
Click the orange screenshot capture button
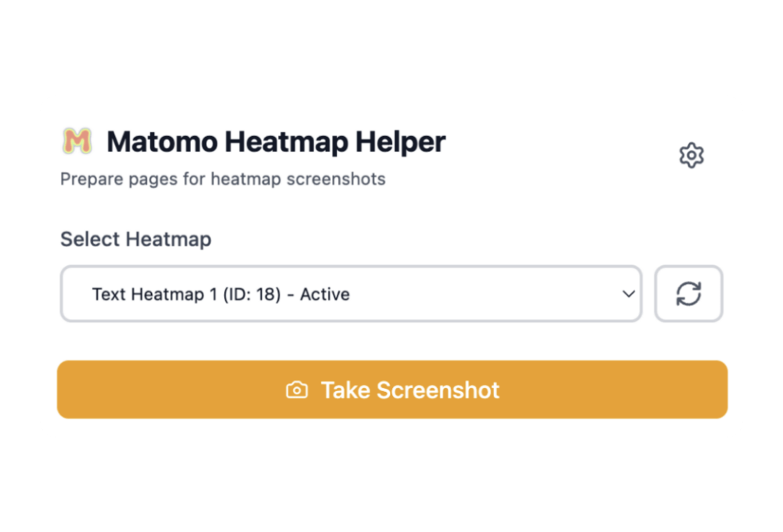pos(391,389)
